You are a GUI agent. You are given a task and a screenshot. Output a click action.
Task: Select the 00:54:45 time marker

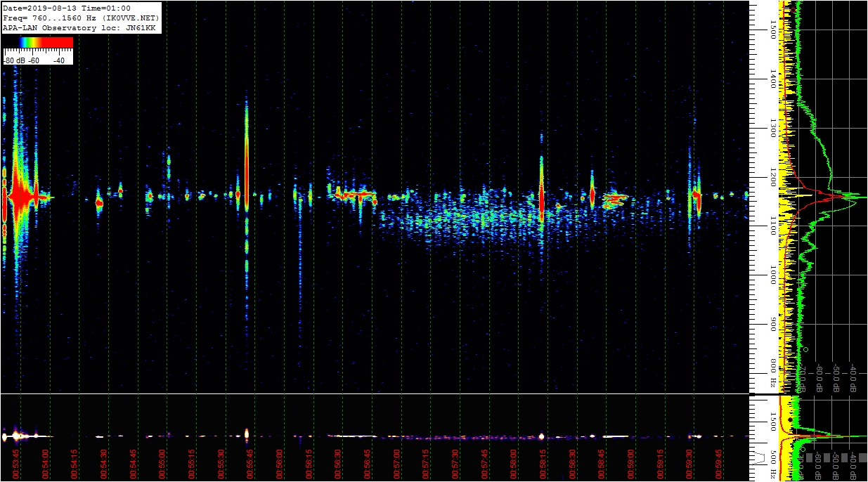pos(134,464)
